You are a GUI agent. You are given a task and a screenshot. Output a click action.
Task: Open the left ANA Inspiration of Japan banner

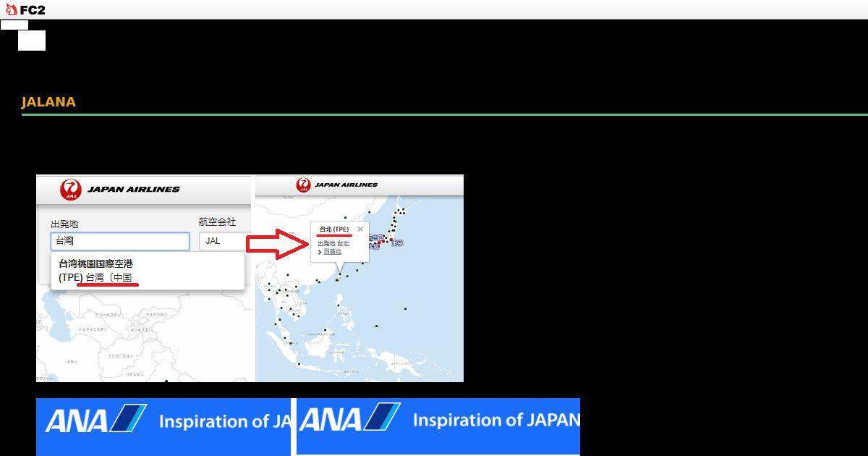[163, 426]
